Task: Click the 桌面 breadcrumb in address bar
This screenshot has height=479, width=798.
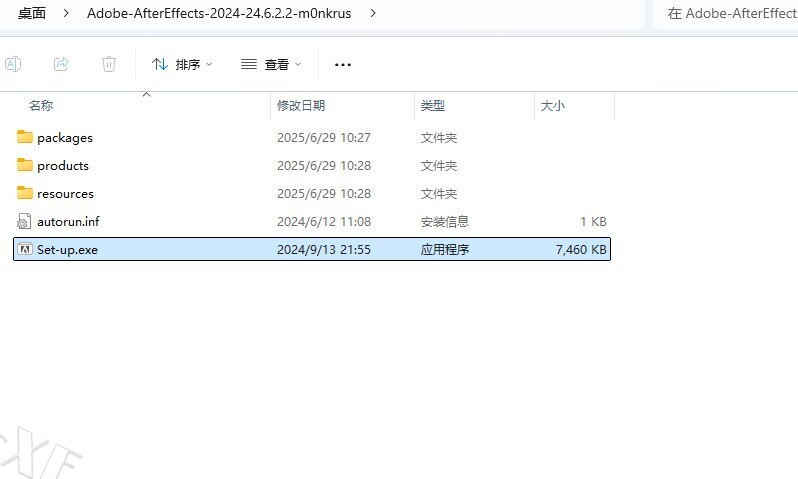Action: coord(32,13)
